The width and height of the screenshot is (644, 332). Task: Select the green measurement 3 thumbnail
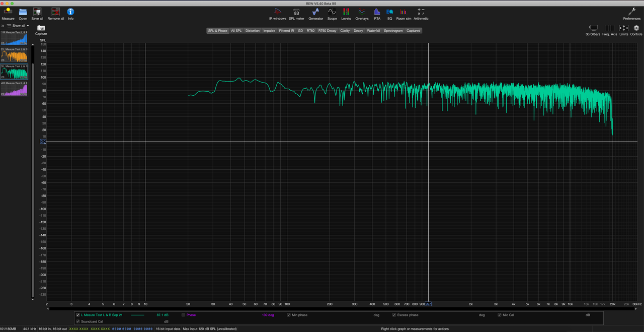[14, 72]
